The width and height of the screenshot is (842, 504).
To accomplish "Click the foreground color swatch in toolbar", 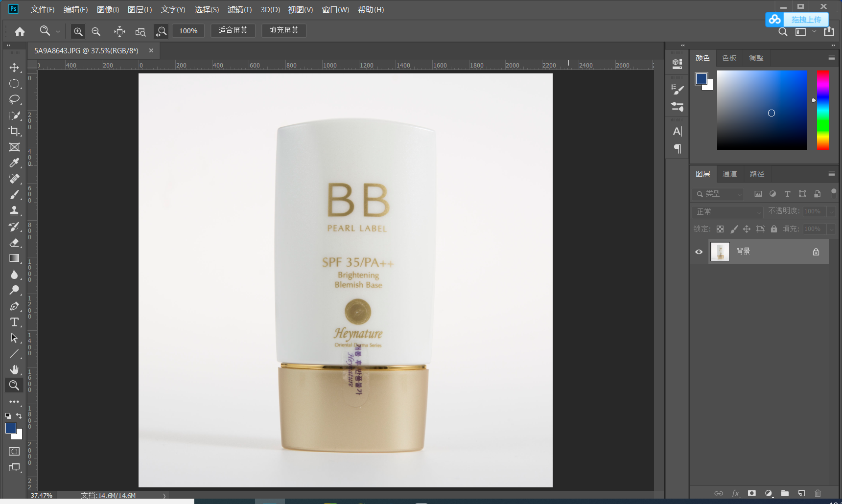I will (11, 428).
